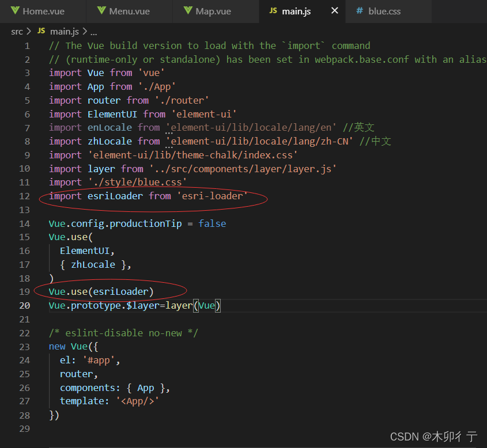Click the first comment line about Vue build

209,46
